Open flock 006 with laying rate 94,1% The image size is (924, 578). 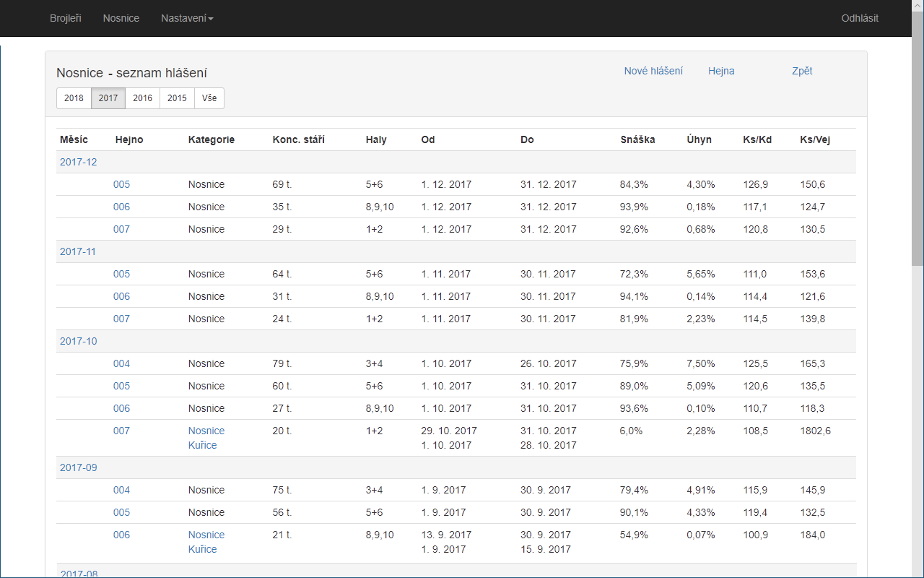(121, 296)
